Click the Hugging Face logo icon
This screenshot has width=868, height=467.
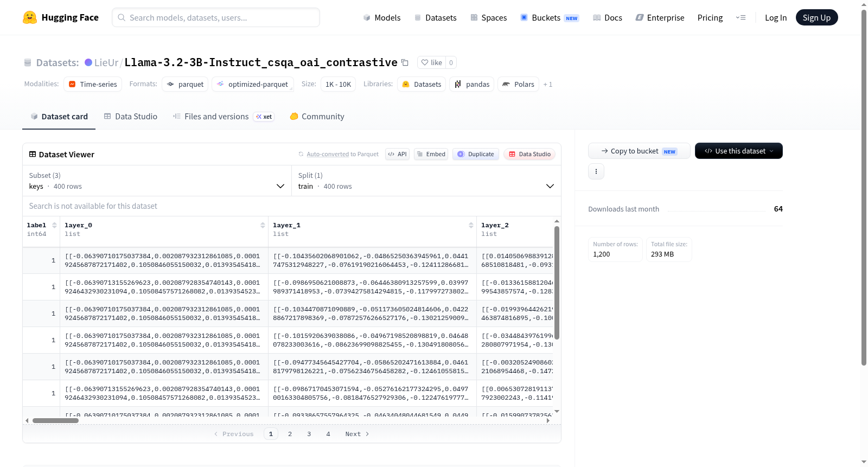(30, 17)
